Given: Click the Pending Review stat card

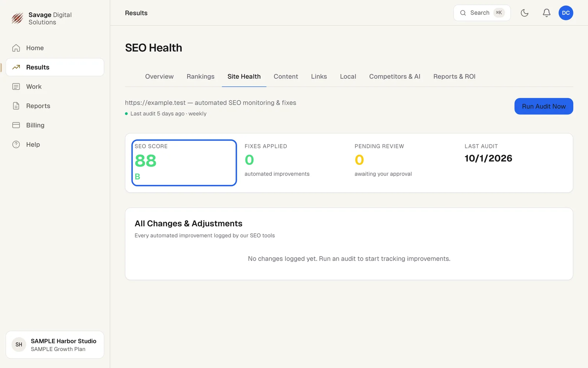Looking at the screenshot, I should (x=404, y=160).
